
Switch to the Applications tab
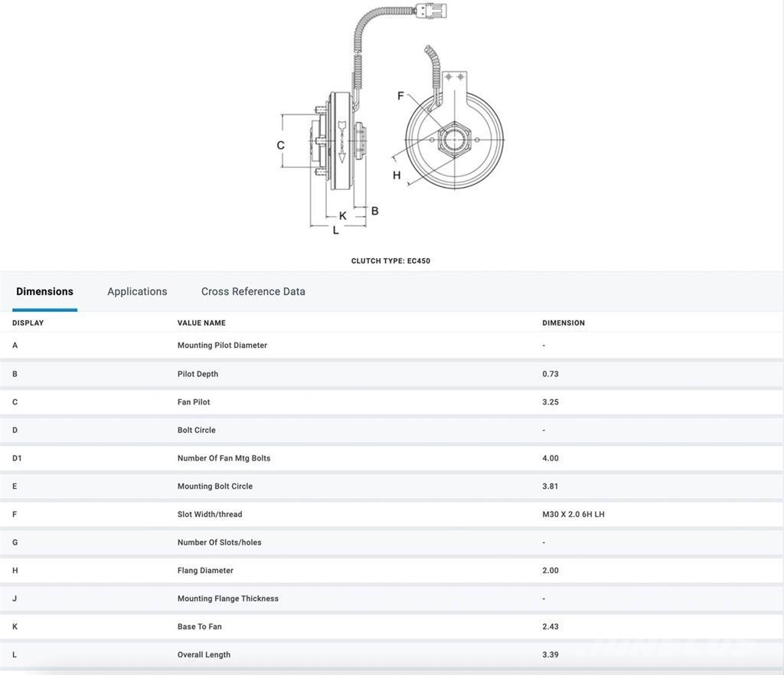(x=137, y=291)
